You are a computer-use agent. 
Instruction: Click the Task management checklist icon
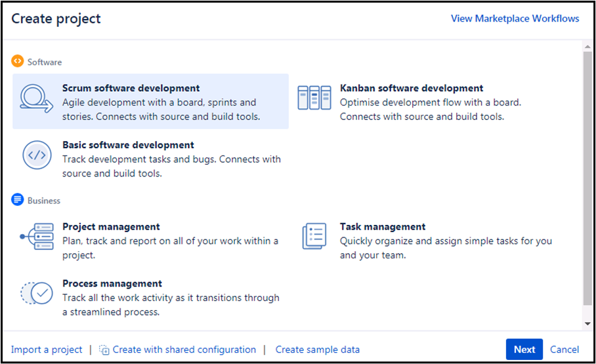point(314,236)
